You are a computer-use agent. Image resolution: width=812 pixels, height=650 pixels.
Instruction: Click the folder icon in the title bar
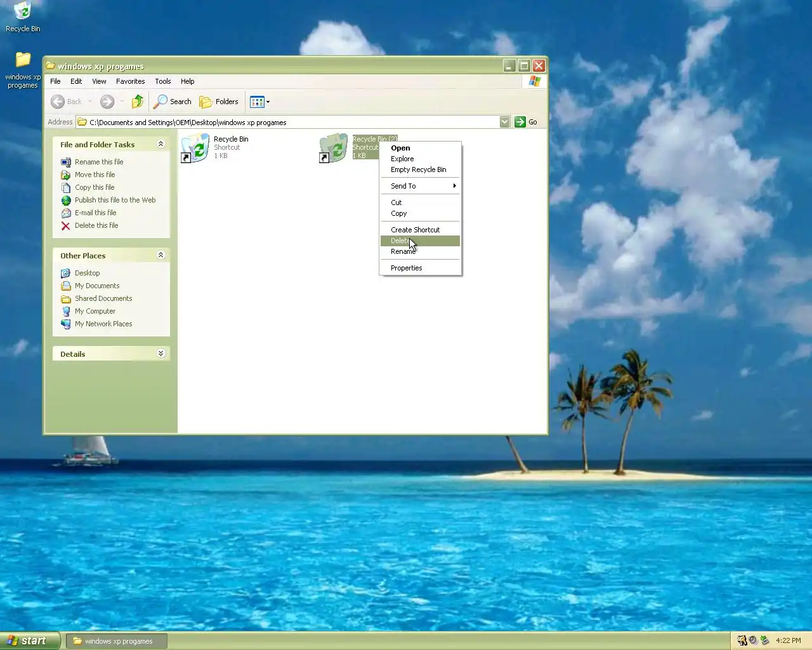50,65
